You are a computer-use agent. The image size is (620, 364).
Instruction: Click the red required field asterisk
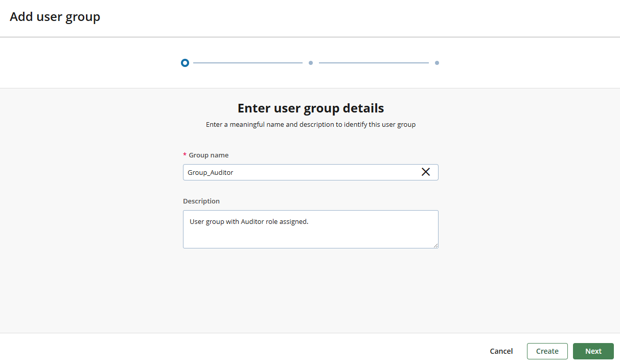coord(185,155)
